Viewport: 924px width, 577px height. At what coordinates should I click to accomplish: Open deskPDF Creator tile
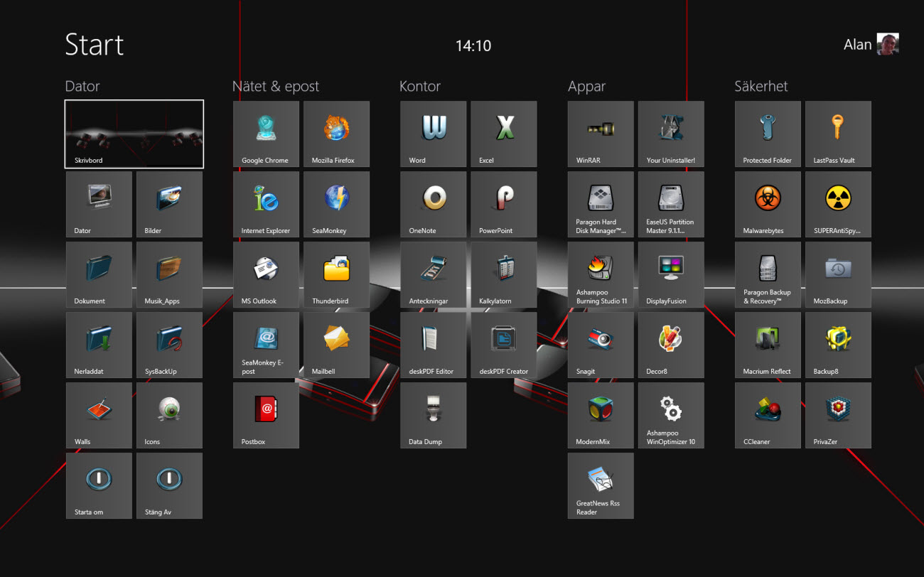[504, 345]
